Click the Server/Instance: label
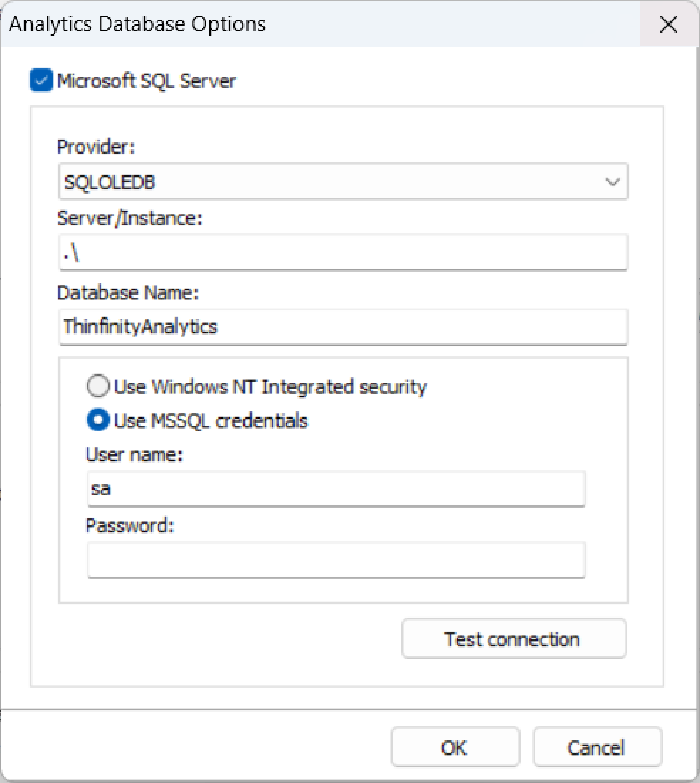Image resolution: width=700 pixels, height=783 pixels. [x=130, y=219]
